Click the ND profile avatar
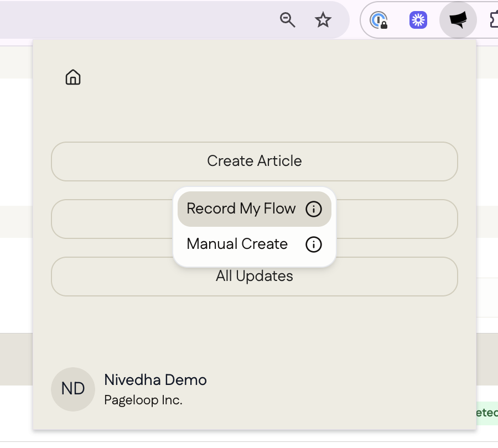This screenshot has width=498, height=448. click(73, 389)
